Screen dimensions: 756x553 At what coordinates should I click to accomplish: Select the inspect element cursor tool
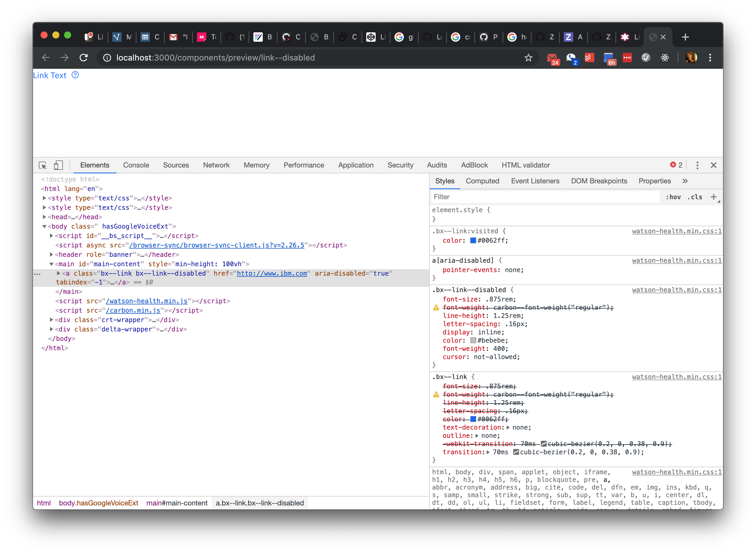pos(43,165)
